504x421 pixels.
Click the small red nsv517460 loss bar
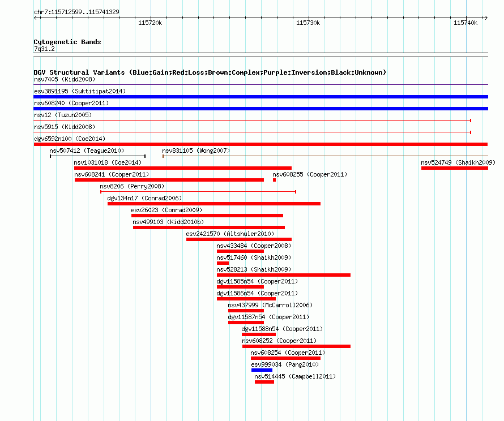[x=223, y=263]
